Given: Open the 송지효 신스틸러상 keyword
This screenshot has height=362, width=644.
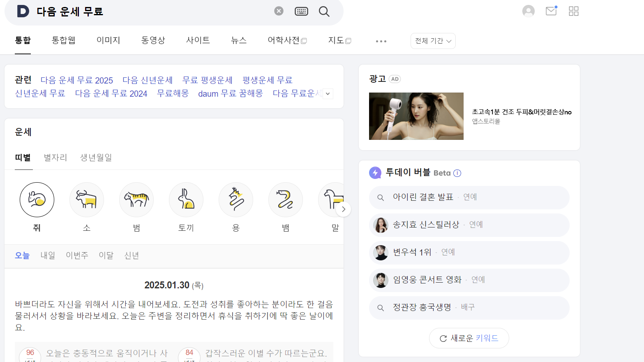Looking at the screenshot, I should click(469, 225).
